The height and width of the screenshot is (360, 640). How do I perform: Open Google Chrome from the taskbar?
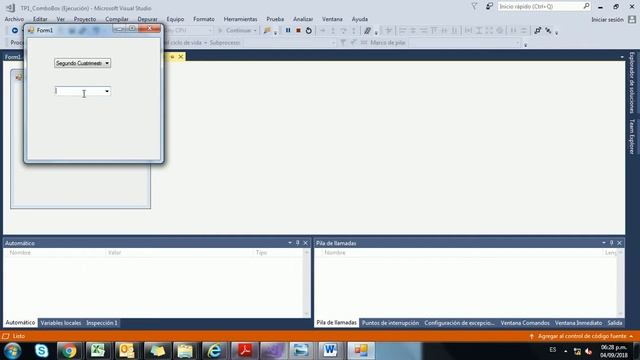pos(69,351)
